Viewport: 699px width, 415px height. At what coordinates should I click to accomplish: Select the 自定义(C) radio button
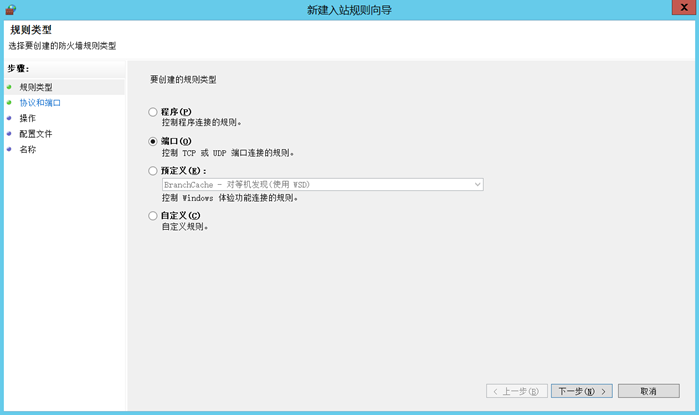click(x=152, y=216)
